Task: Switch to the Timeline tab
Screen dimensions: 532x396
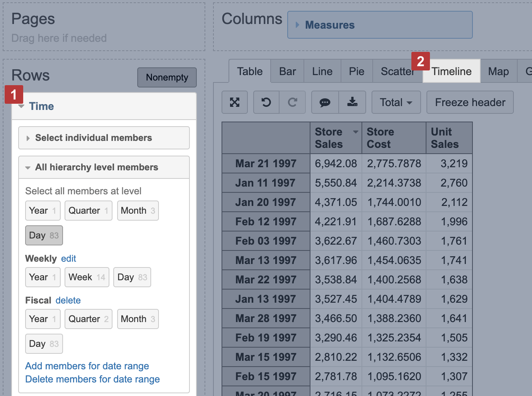Action: (x=452, y=71)
